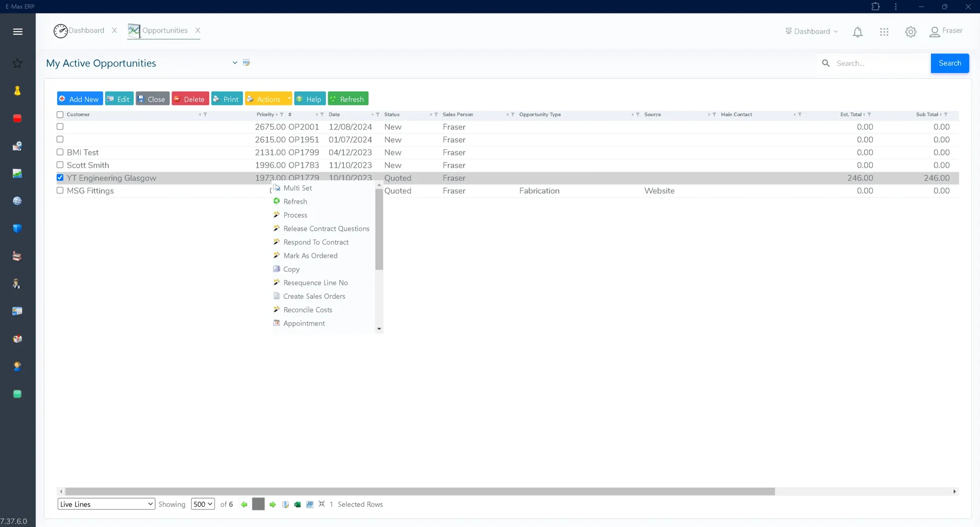The width and height of the screenshot is (980, 527).
Task: Go to the next page with green arrow
Action: (273, 505)
